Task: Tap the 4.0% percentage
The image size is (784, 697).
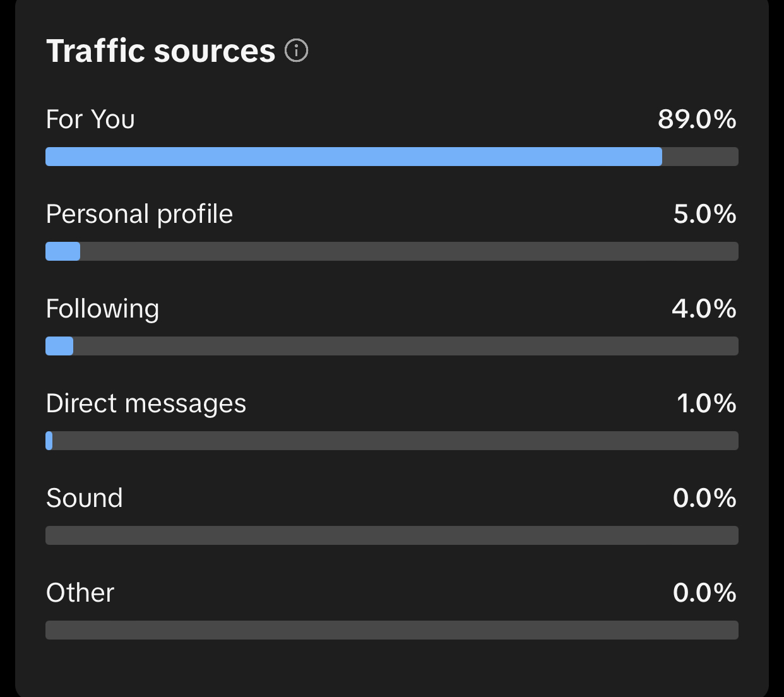Action: pyautogui.click(x=704, y=309)
